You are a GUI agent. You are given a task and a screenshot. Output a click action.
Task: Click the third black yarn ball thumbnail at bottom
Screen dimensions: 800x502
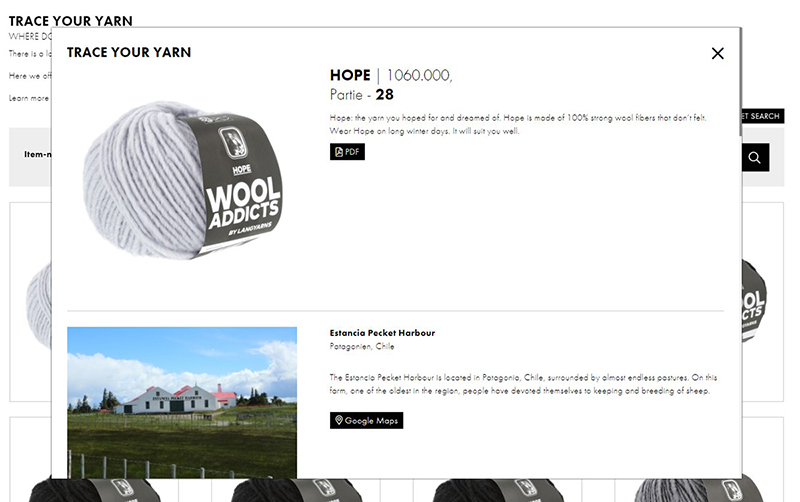coord(497,490)
